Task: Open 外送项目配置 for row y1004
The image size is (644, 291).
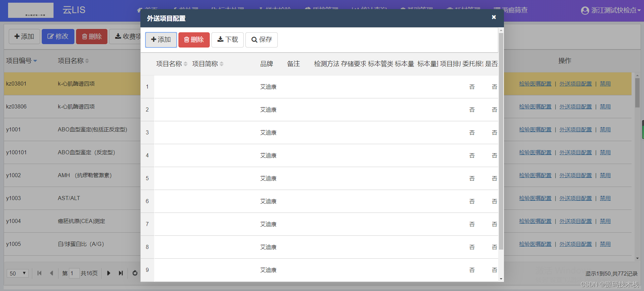Action: 575,221
